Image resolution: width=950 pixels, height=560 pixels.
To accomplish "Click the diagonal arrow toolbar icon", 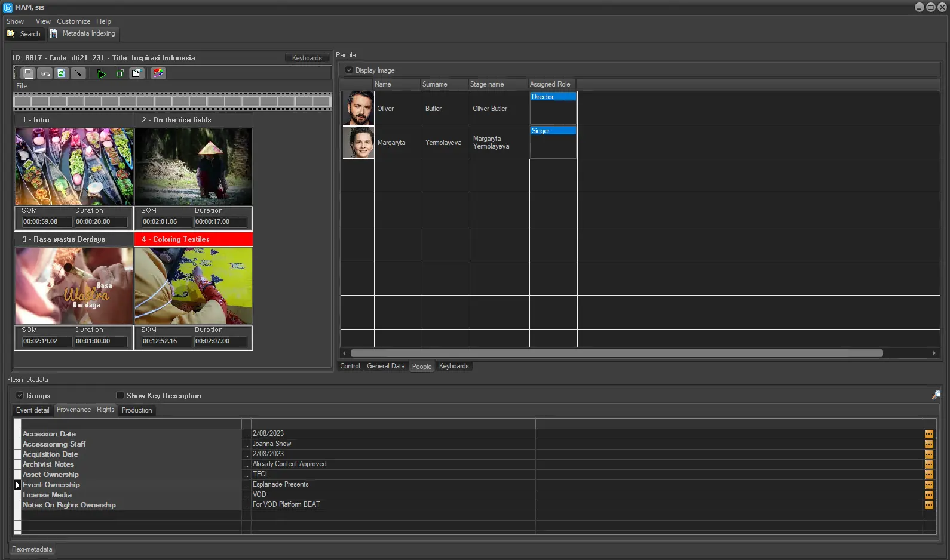I will 78,73.
